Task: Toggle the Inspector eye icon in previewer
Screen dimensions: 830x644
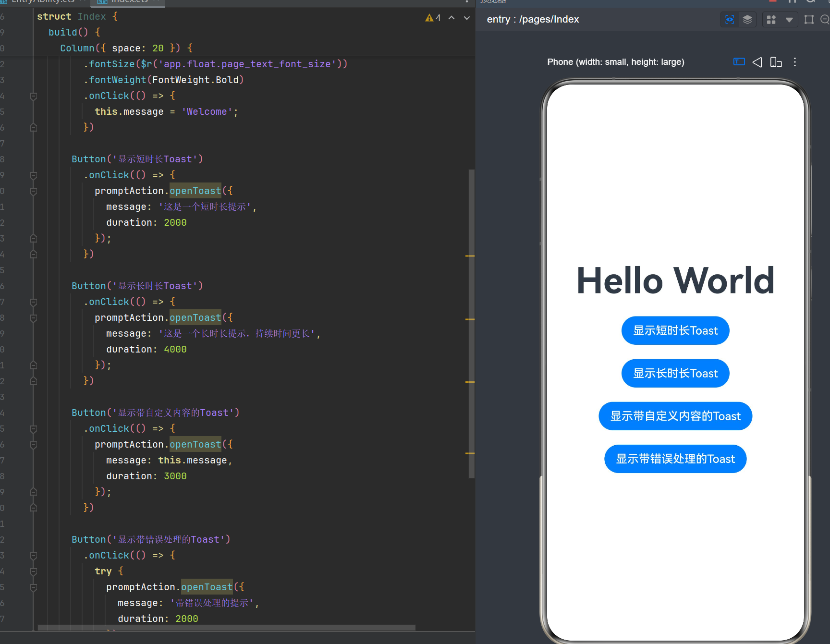Action: click(x=730, y=20)
